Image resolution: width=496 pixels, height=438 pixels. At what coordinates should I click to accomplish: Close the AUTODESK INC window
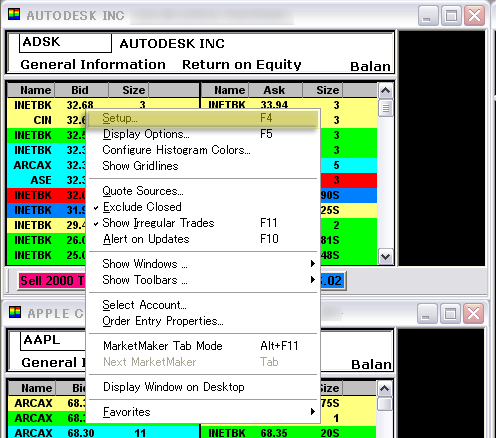tap(474, 15)
